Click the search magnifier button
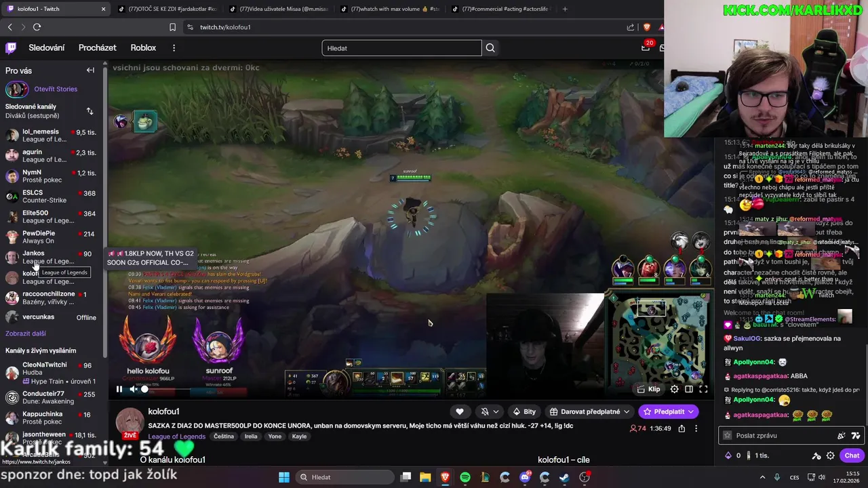Screen dimensions: 868x488 pos(490,48)
